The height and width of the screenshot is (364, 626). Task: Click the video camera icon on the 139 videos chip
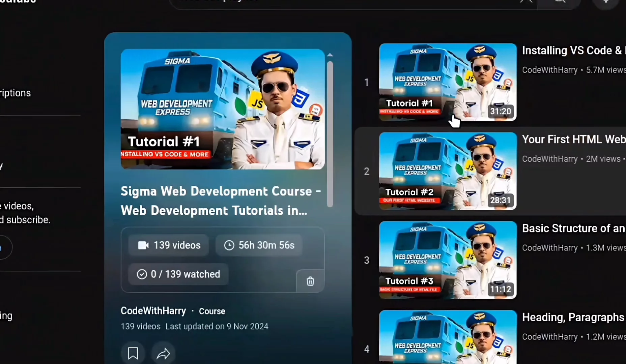[143, 245]
